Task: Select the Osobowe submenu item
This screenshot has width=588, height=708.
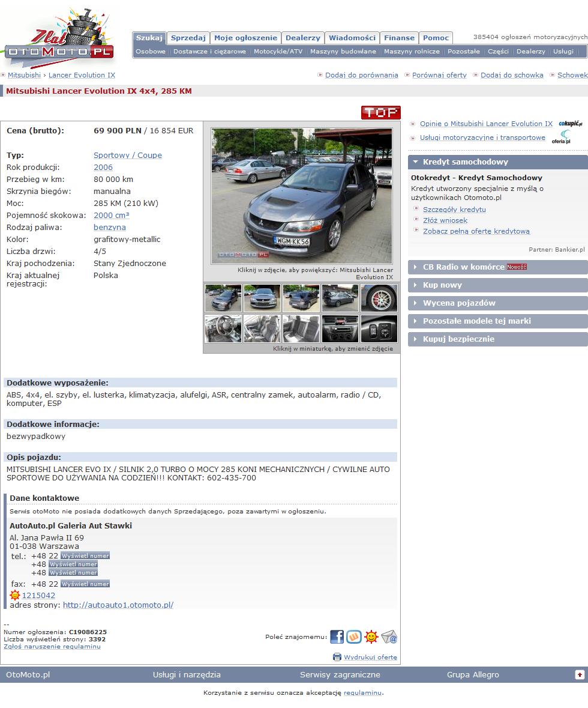Action: 151,52
